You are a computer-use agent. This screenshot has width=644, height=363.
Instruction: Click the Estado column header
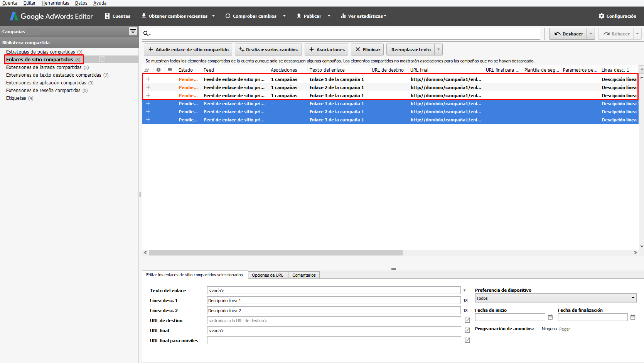point(189,70)
